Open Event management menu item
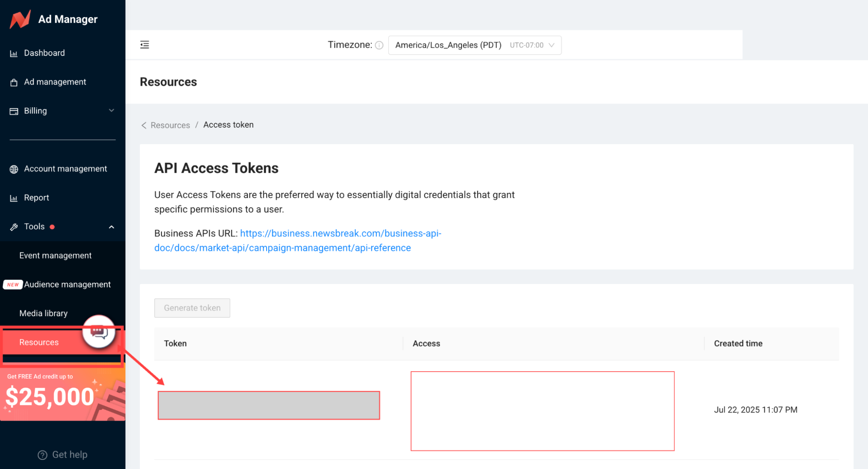Viewport: 868px width, 469px height. pos(55,255)
